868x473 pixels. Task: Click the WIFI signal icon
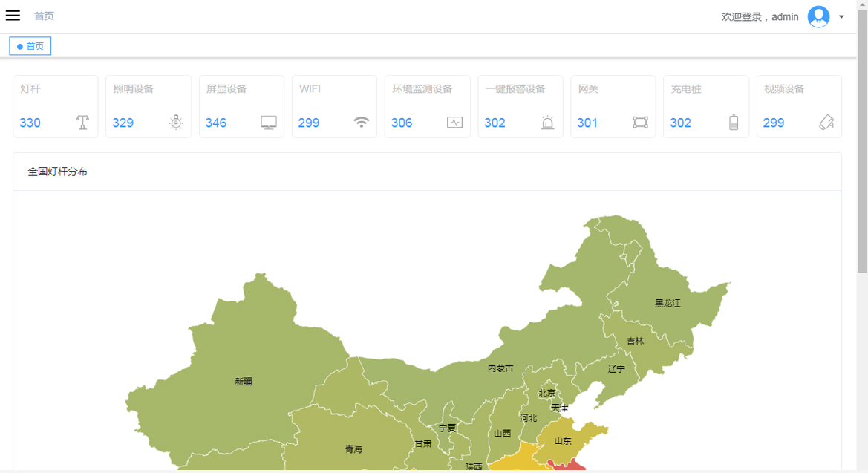[x=362, y=123]
